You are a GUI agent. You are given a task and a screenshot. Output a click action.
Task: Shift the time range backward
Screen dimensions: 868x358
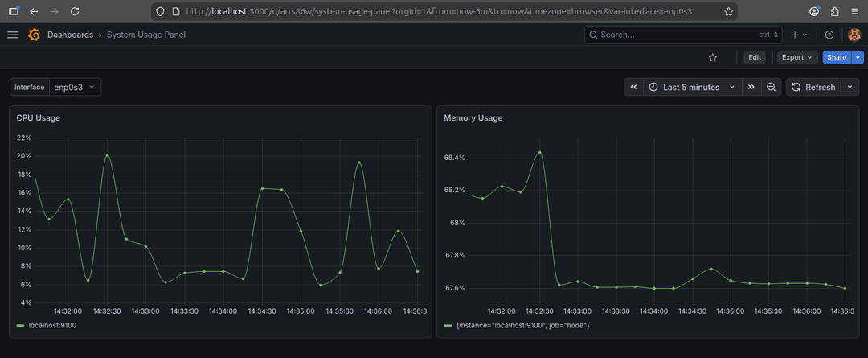click(634, 87)
